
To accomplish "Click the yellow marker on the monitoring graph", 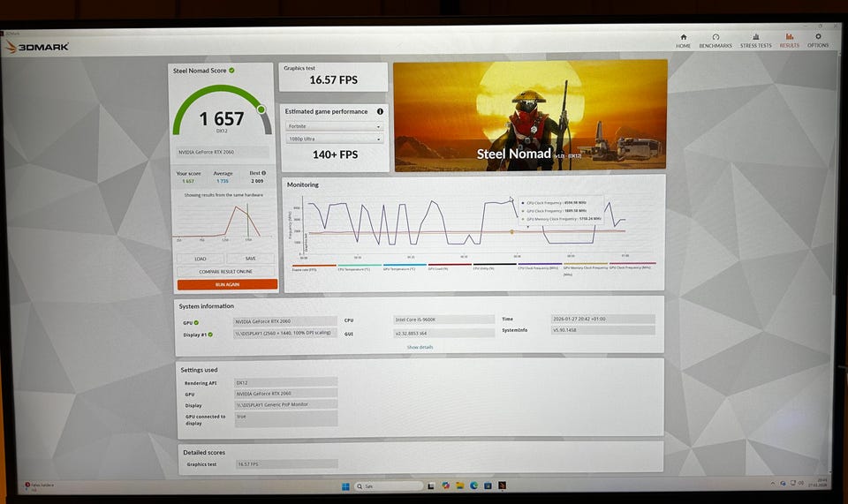I will [511, 232].
